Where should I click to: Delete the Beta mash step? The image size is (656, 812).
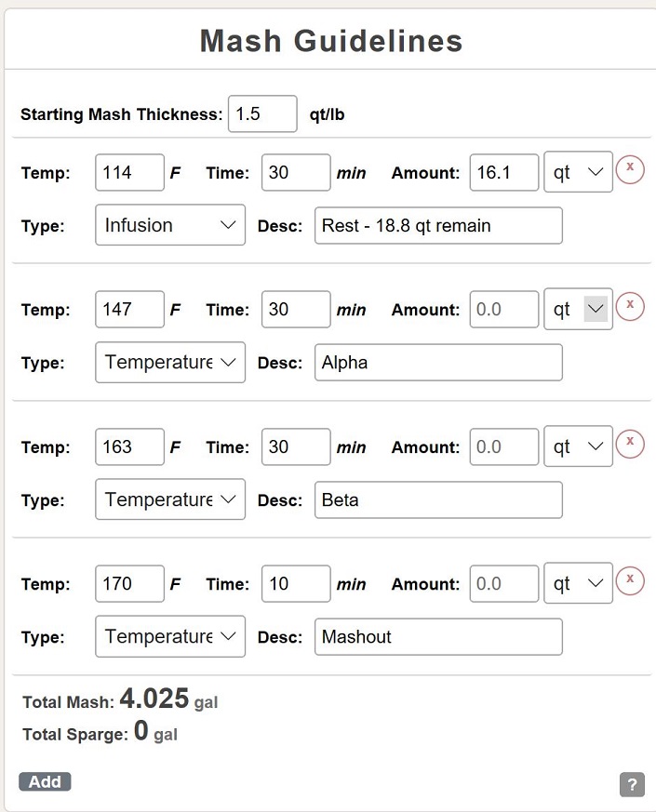(630, 442)
